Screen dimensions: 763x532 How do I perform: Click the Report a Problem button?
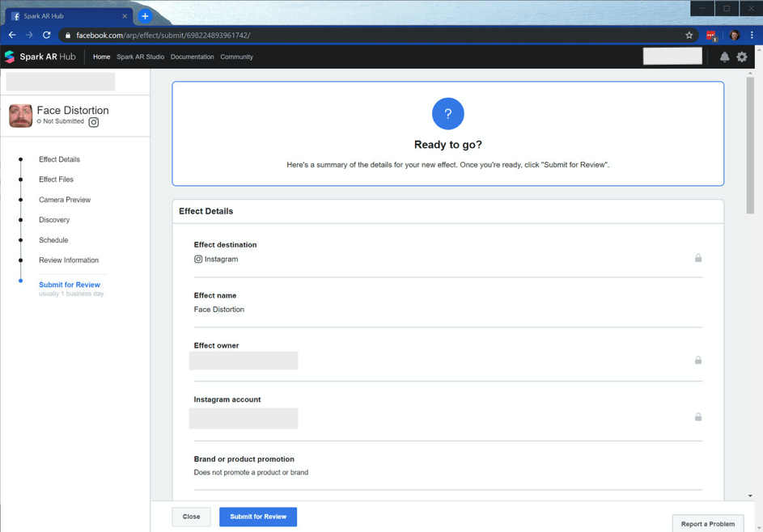click(707, 524)
